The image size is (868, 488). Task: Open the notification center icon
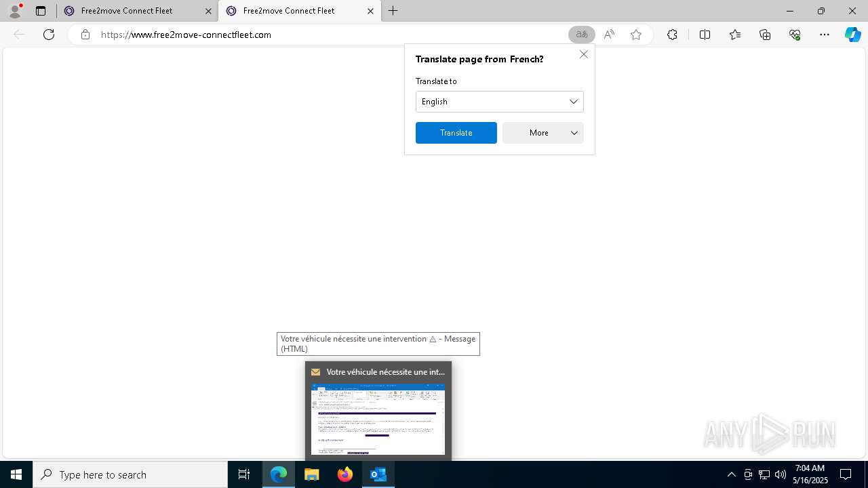846,474
